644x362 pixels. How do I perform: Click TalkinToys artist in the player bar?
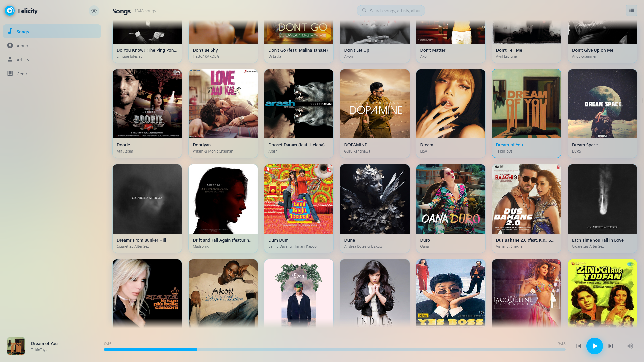(x=39, y=350)
